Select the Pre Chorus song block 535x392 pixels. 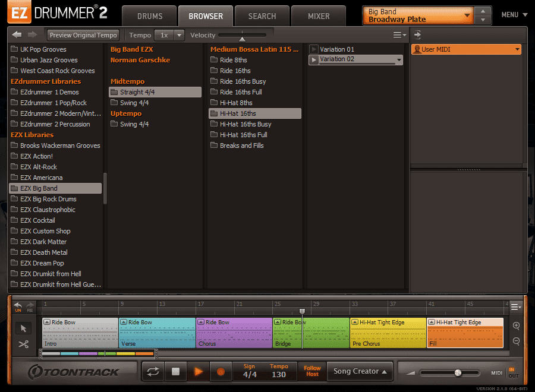tap(388, 333)
